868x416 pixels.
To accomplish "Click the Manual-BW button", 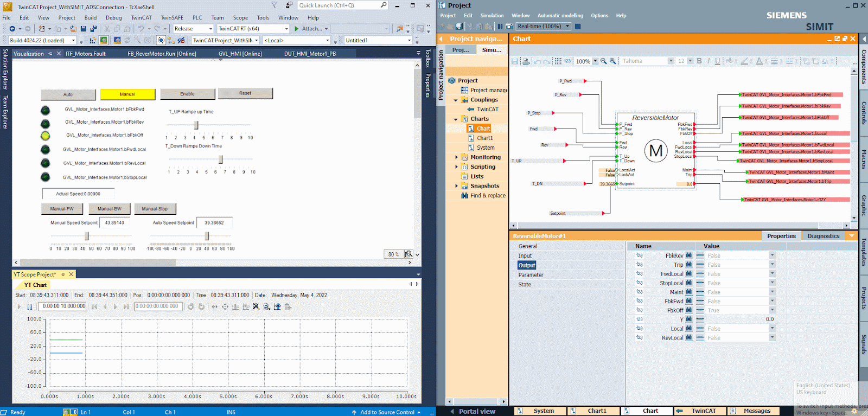I will 110,209.
